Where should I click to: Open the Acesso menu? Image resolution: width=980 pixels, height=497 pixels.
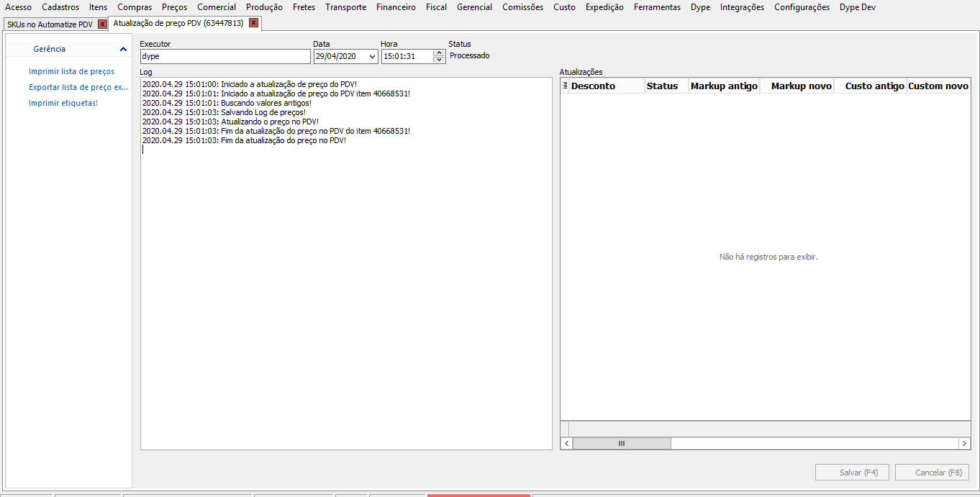[x=18, y=7]
